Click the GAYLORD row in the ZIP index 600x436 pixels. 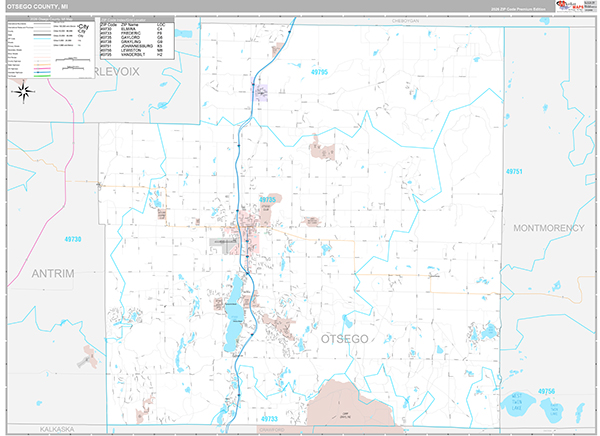coord(137,37)
